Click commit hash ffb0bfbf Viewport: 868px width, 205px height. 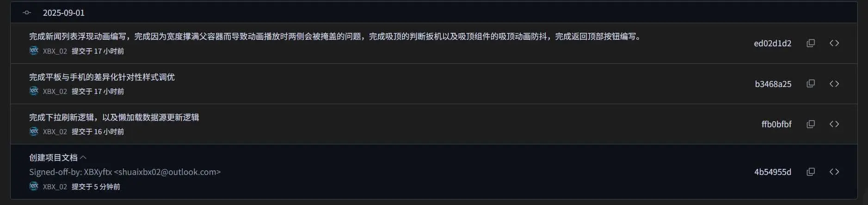point(776,124)
